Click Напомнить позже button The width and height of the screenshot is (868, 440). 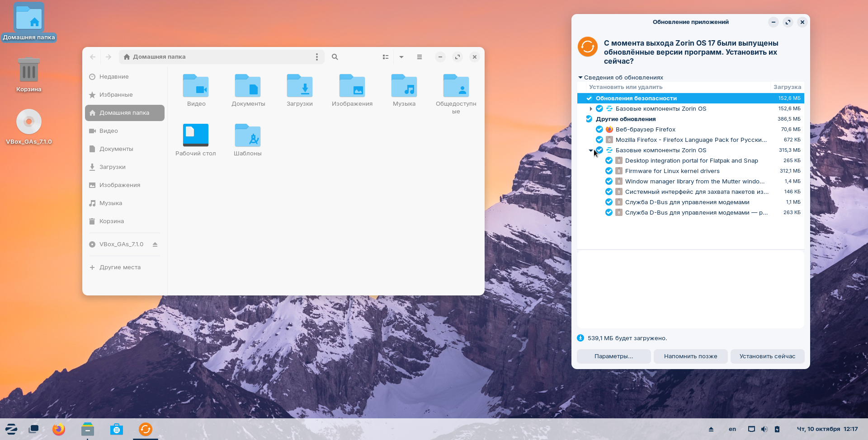tap(691, 356)
